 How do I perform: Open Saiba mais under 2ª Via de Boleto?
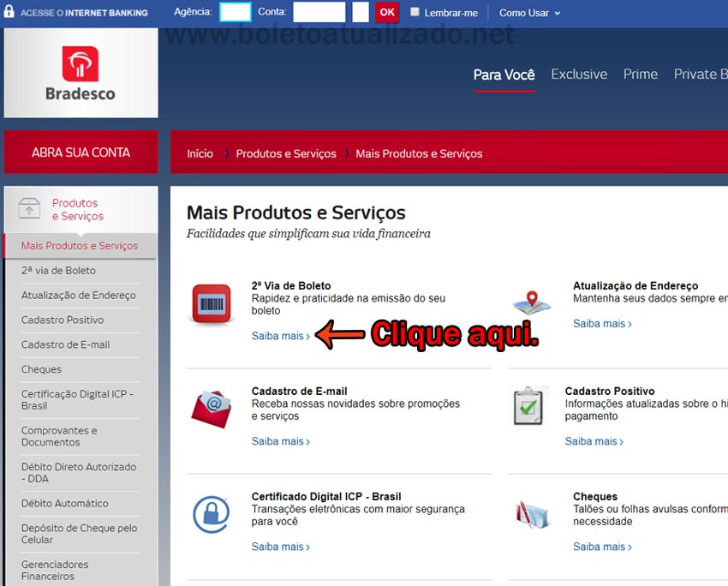(279, 336)
